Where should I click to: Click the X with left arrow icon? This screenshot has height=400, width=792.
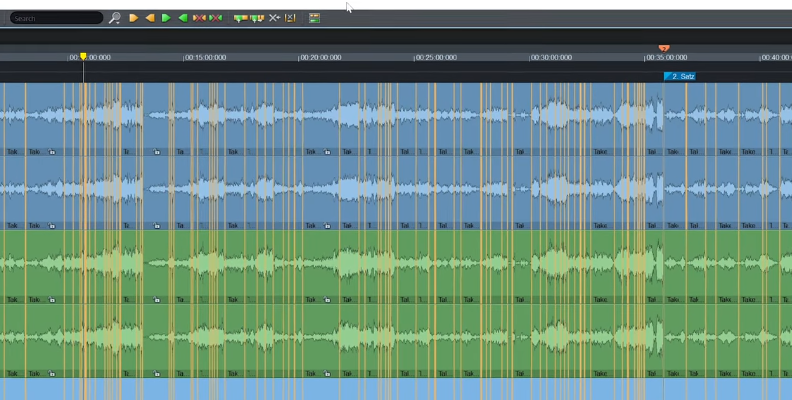point(274,18)
